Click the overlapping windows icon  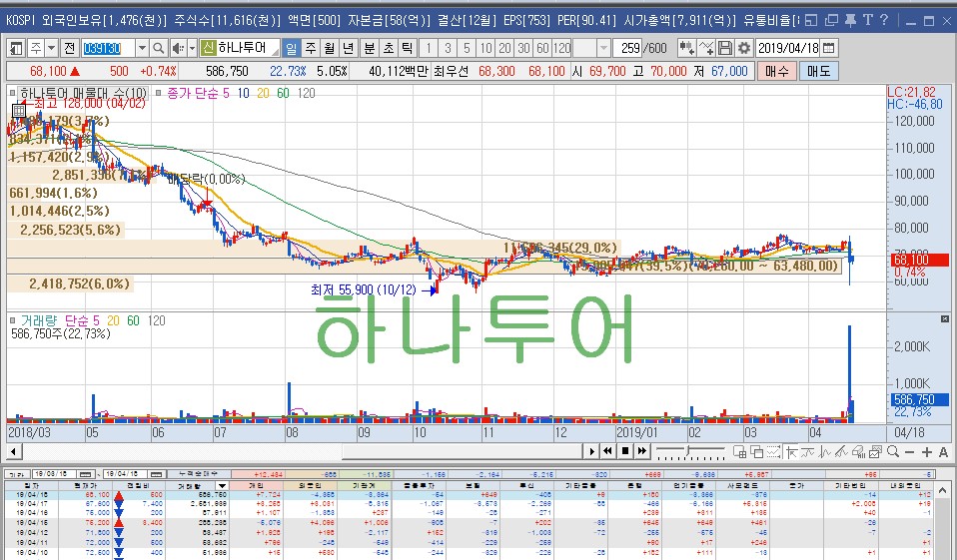click(757, 451)
